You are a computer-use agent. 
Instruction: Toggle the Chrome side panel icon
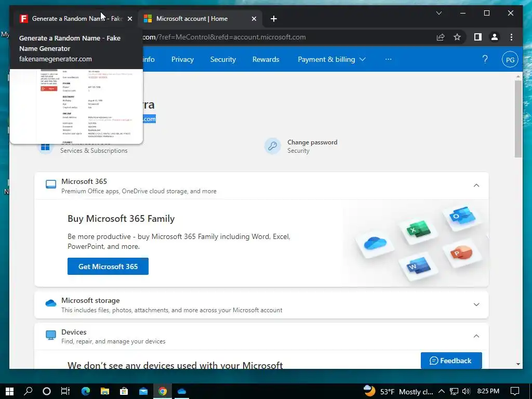point(478,37)
